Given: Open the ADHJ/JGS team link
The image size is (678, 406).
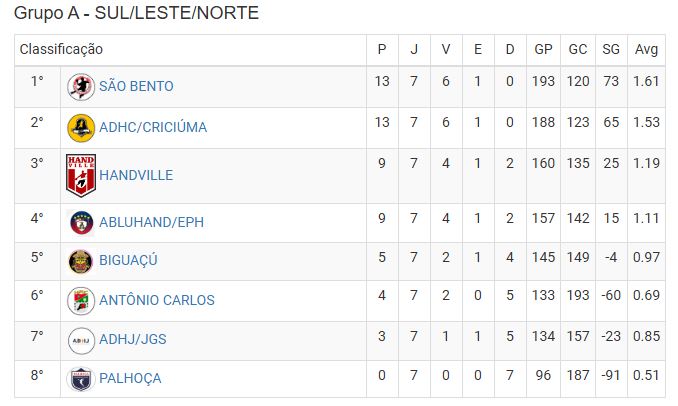Looking at the screenshot, I should click(133, 339).
